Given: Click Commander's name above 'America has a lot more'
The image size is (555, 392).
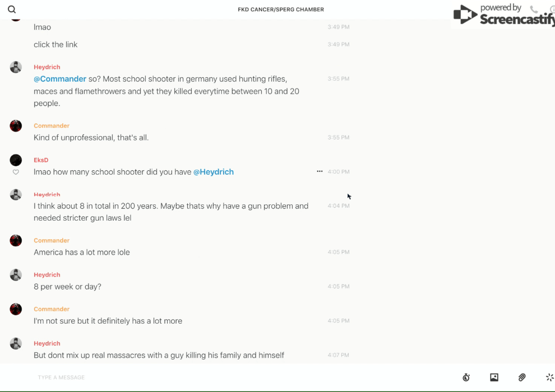Looking at the screenshot, I should [x=52, y=241].
